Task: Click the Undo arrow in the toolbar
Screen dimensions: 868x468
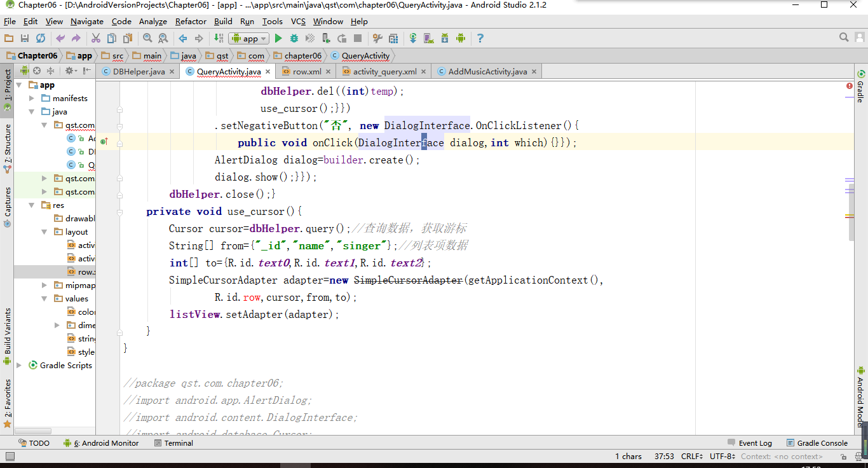Action: click(x=60, y=38)
